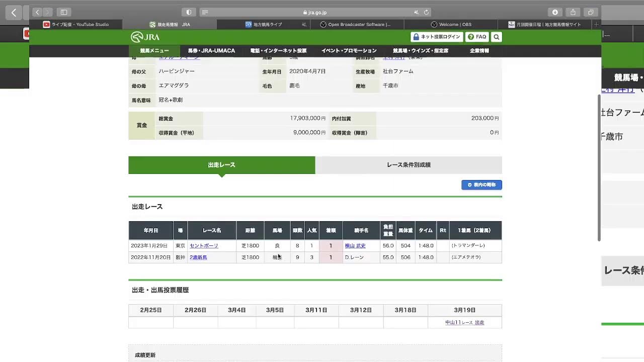Mute audio using address bar speaker icon
Screen dimensions: 644x362
pyautogui.click(x=416, y=12)
